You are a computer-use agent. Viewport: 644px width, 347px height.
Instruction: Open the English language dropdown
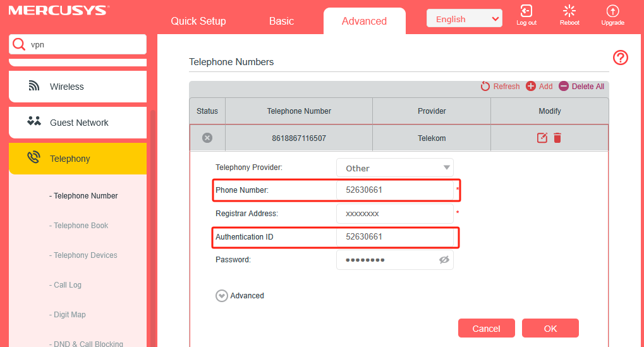click(x=464, y=18)
